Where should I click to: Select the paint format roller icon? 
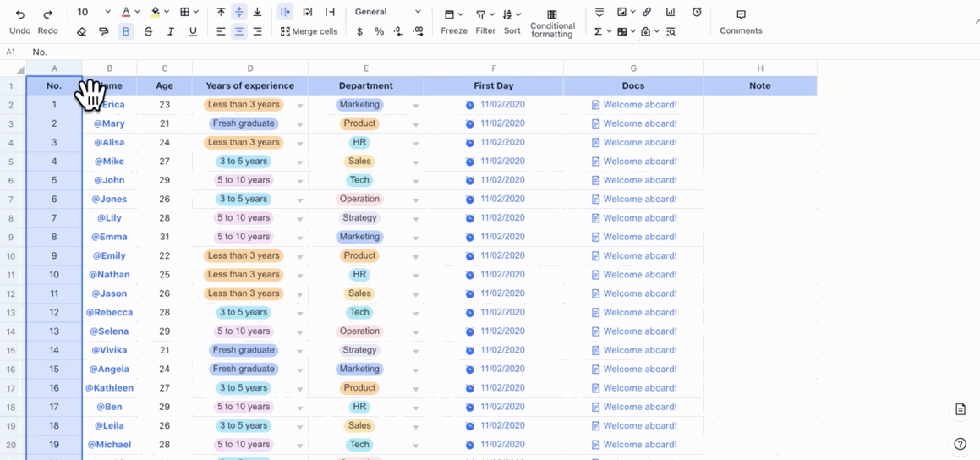(x=103, y=31)
